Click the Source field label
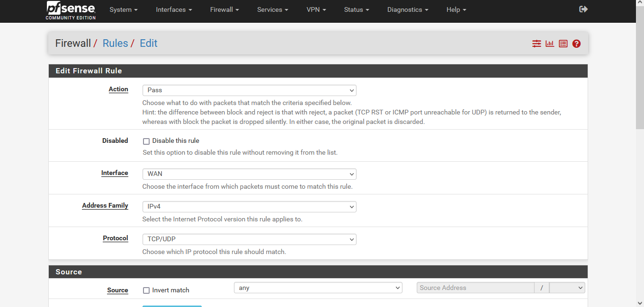 click(x=117, y=290)
